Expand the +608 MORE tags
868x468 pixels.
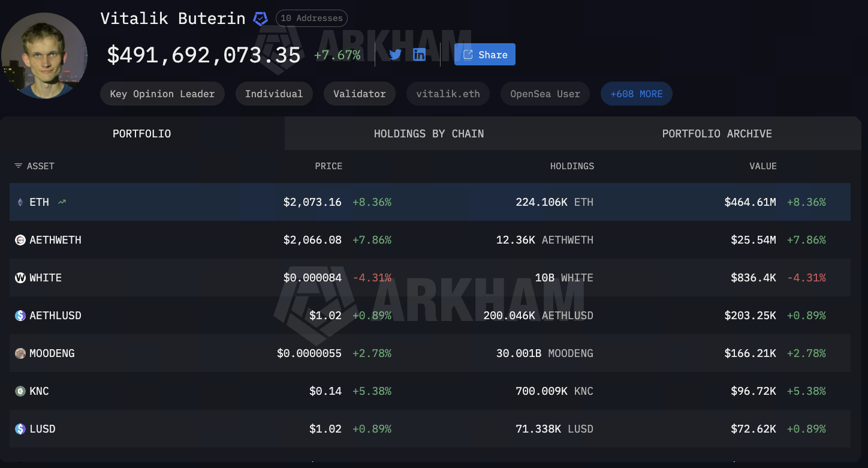point(637,94)
